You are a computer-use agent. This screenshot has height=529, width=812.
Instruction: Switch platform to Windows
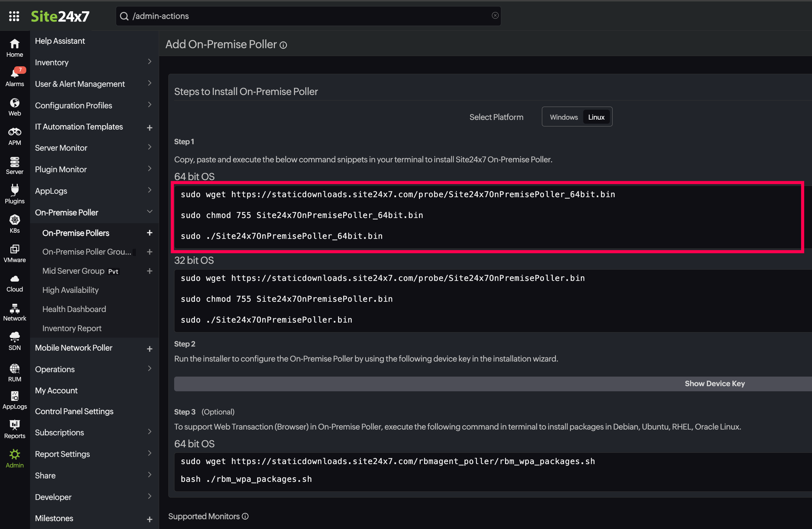564,117
